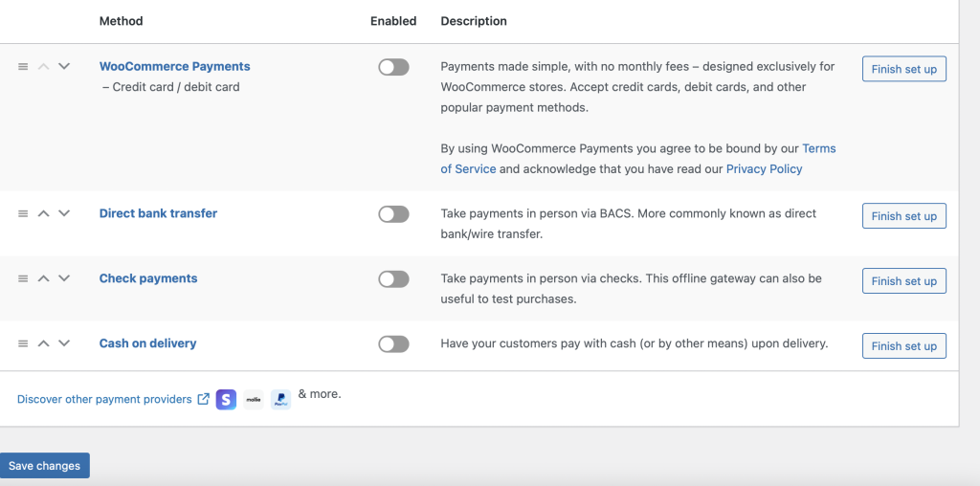Move Check payments up

(43, 278)
